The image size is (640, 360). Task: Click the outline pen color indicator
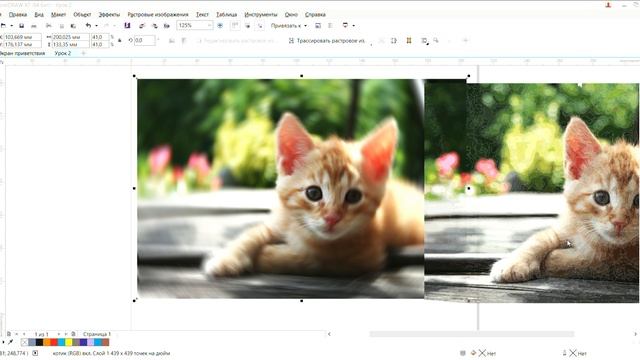click(x=564, y=353)
